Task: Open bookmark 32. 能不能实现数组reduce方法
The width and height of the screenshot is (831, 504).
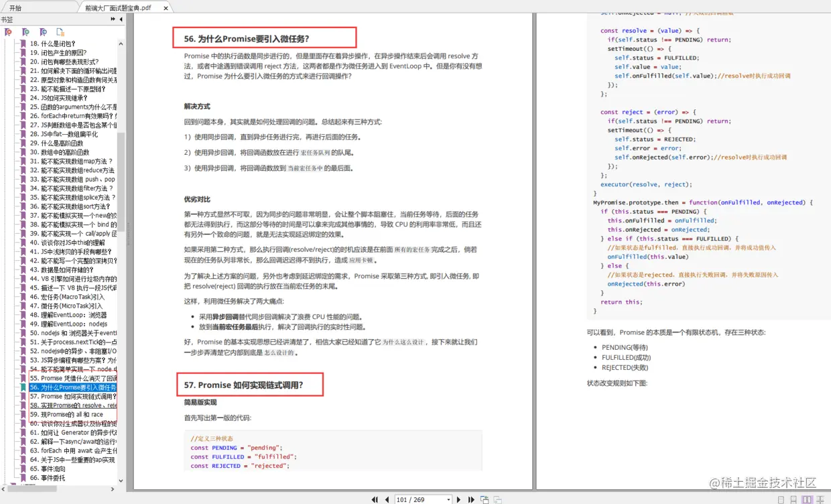Action: click(72, 170)
